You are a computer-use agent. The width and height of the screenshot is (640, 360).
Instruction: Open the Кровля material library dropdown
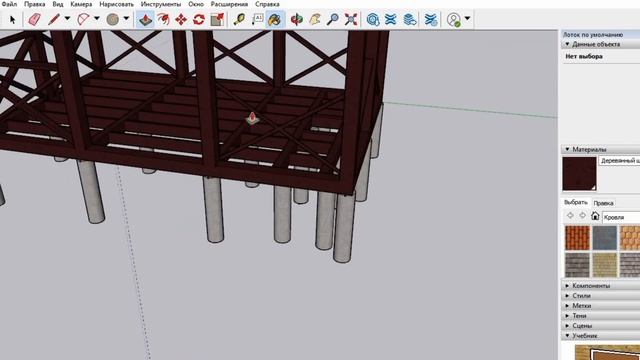(x=621, y=217)
